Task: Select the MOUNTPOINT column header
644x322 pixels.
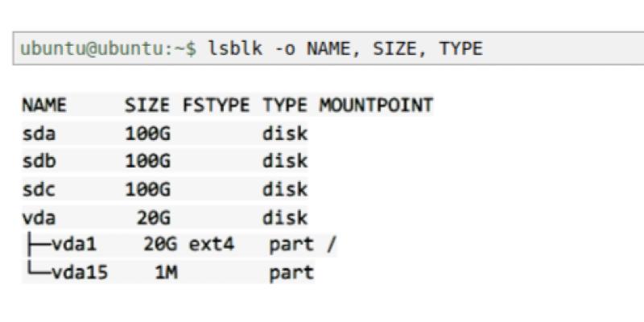Action: (376, 105)
